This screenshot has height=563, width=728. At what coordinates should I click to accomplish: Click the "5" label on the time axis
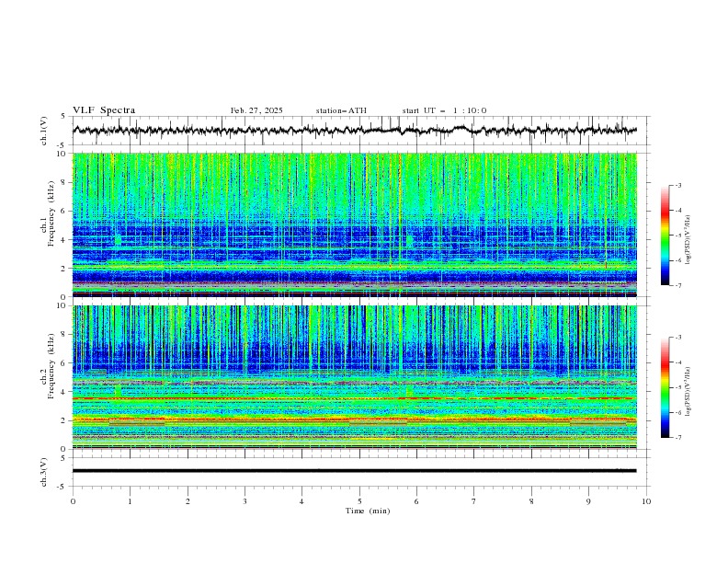359,501
